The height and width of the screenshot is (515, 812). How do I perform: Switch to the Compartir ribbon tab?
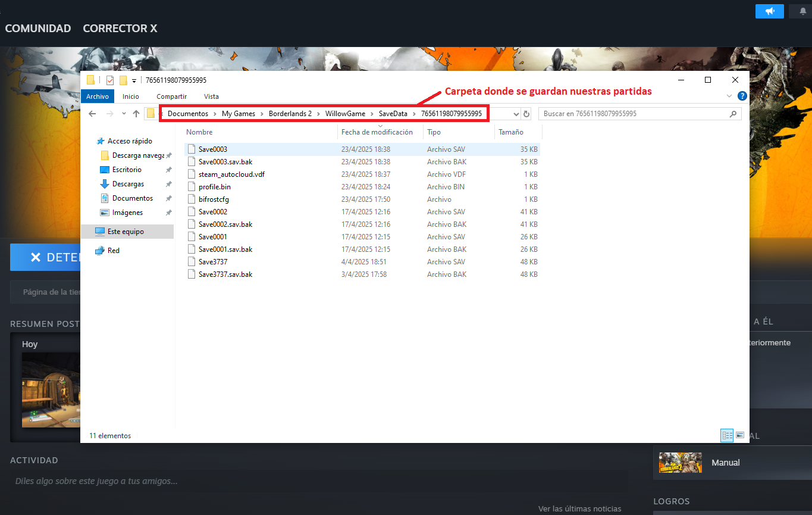(x=172, y=96)
